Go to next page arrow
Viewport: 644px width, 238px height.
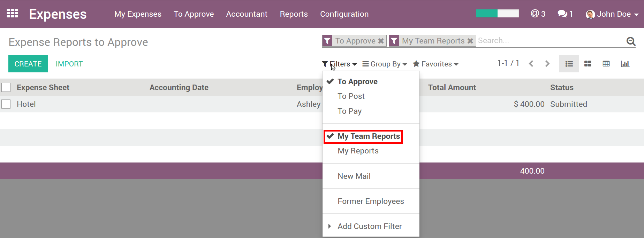(547, 64)
